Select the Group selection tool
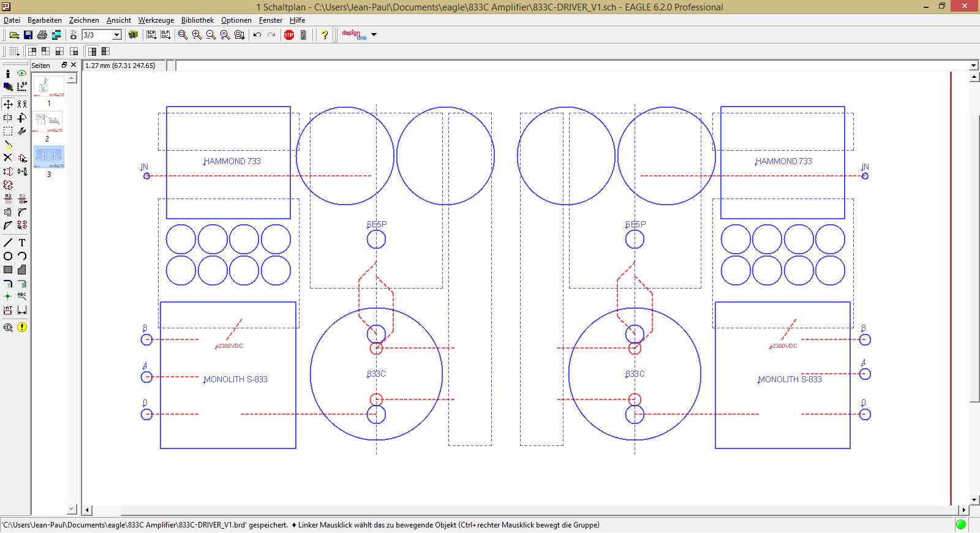Viewport: 980px width, 533px height. click(x=8, y=131)
